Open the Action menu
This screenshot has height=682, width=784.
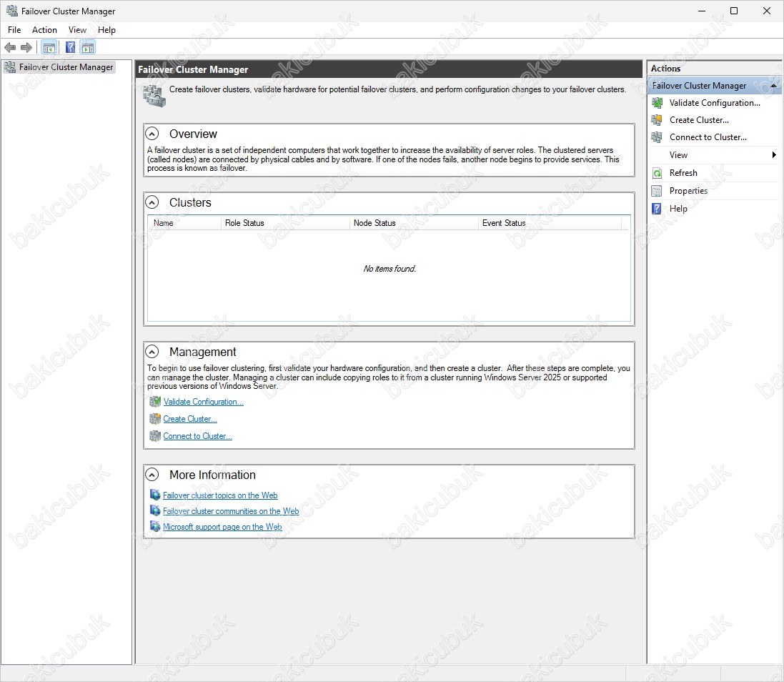pyautogui.click(x=44, y=30)
